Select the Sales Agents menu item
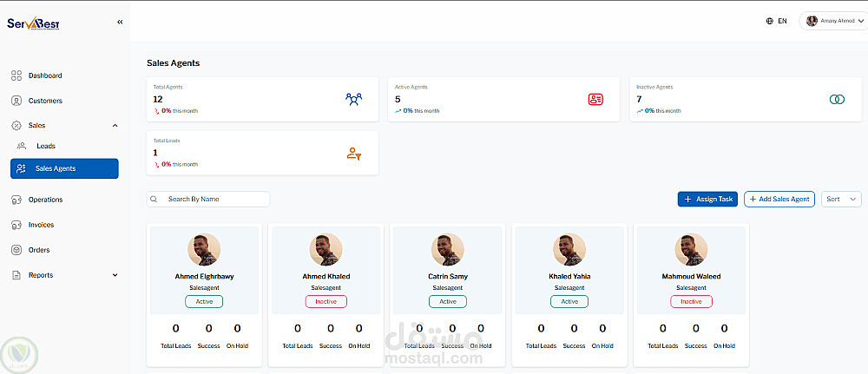The image size is (868, 374). 64,168
